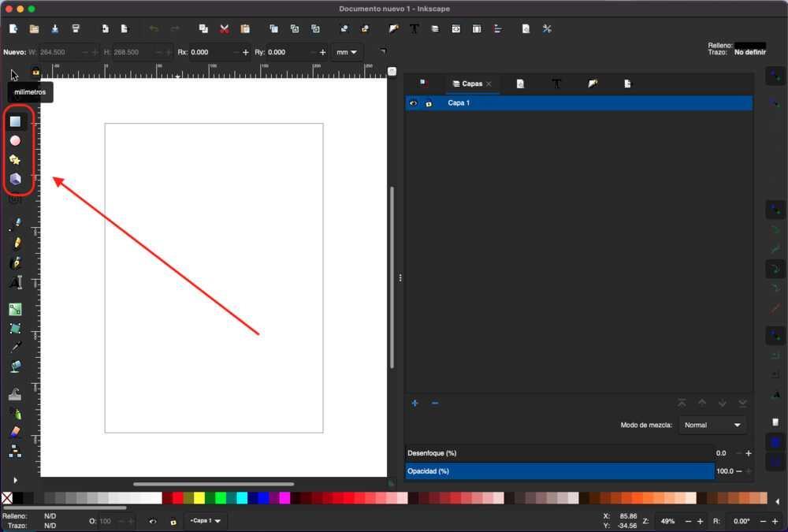Select the Eraser tool
This screenshot has height=532, width=788.
15,432
